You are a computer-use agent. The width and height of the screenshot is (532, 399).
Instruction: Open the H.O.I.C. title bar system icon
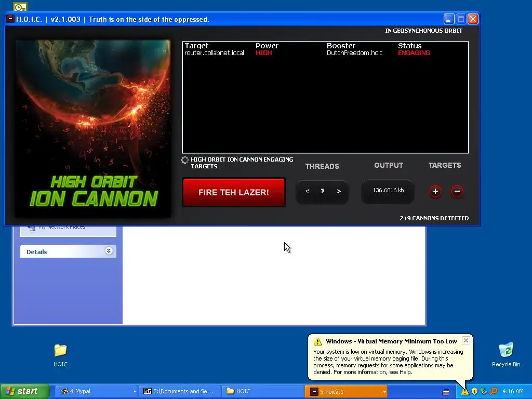pyautogui.click(x=10, y=19)
